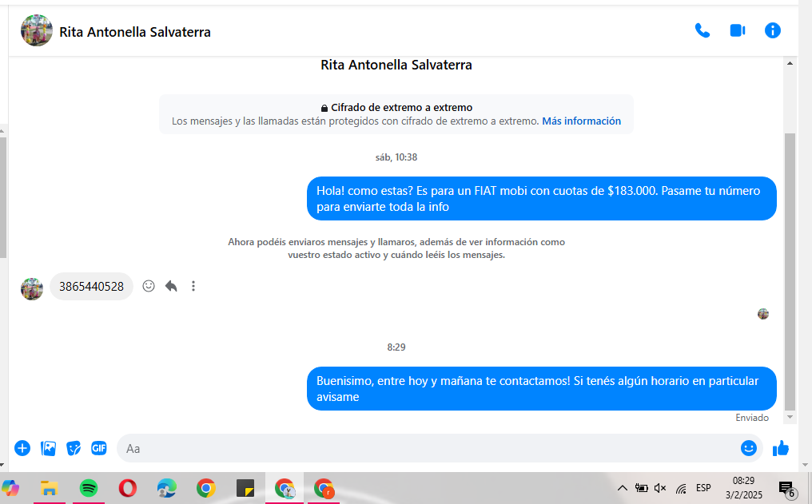
Task: Click the FIAT mobi cuotas message bubble
Action: point(542,199)
